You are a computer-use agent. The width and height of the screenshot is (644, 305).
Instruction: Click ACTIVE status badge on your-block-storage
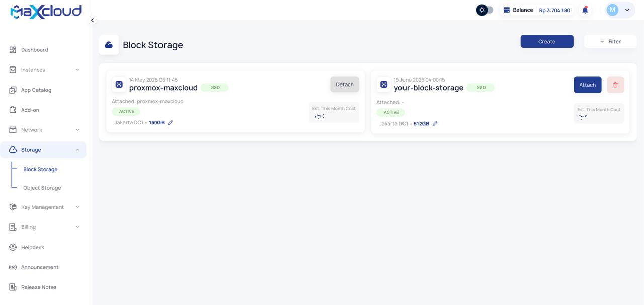click(391, 112)
